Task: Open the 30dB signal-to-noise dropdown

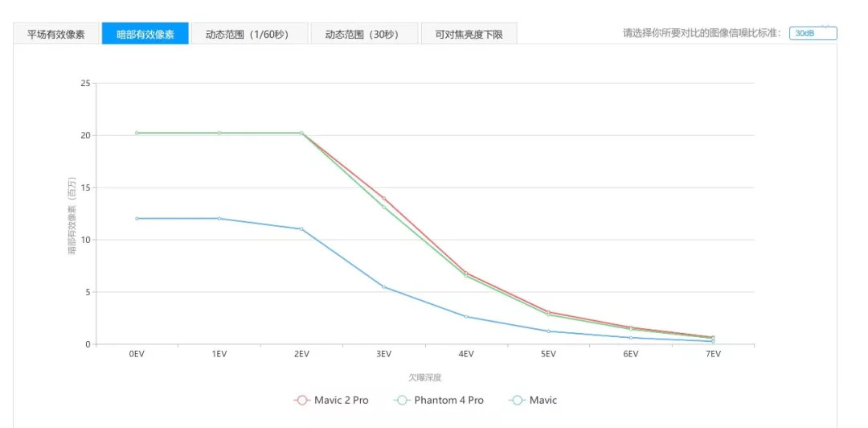Action: (813, 33)
